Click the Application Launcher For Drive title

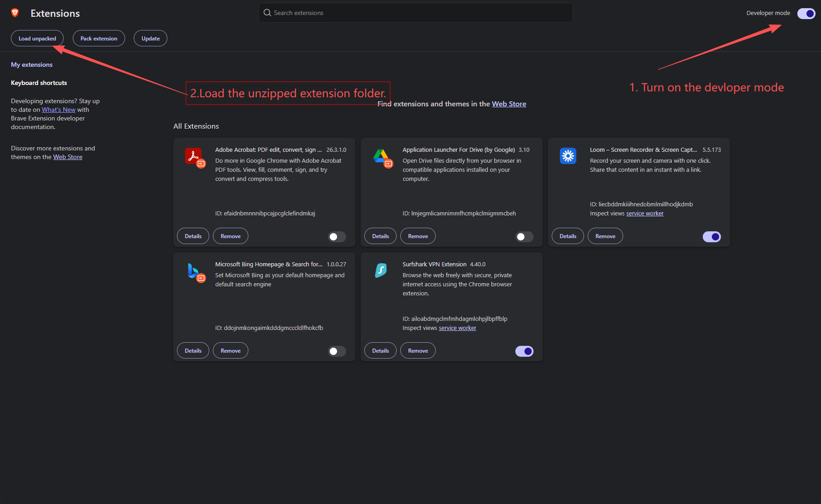458,150
